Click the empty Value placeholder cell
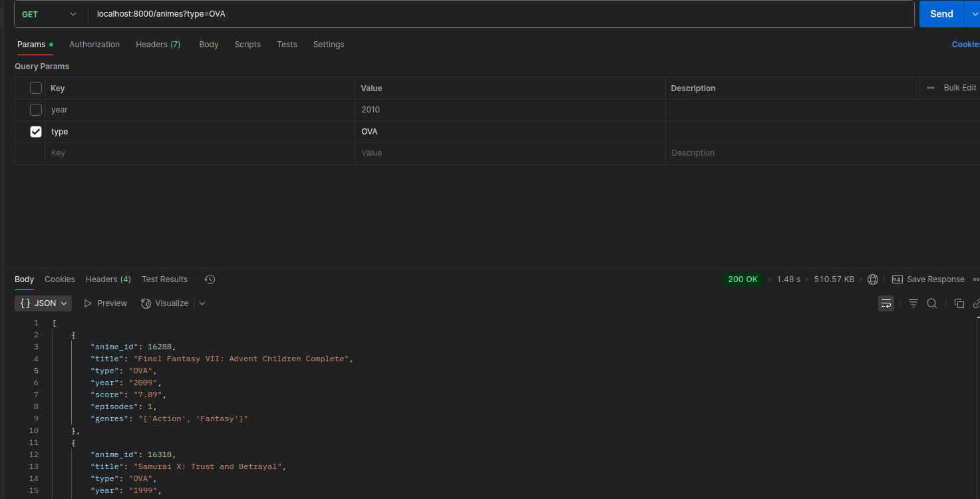 click(x=510, y=153)
